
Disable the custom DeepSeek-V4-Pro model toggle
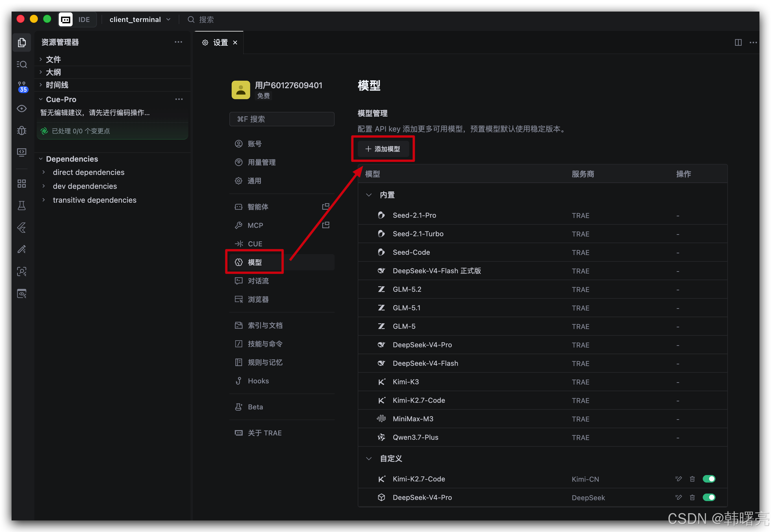(709, 497)
